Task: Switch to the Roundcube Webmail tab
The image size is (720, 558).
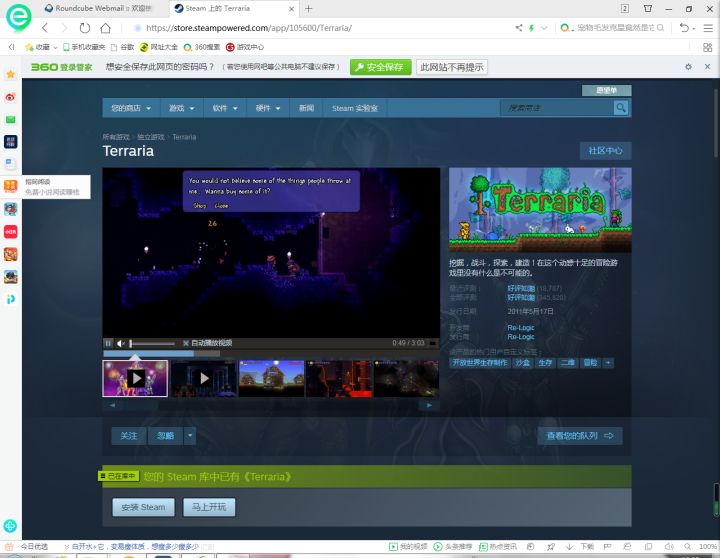Action: point(103,9)
